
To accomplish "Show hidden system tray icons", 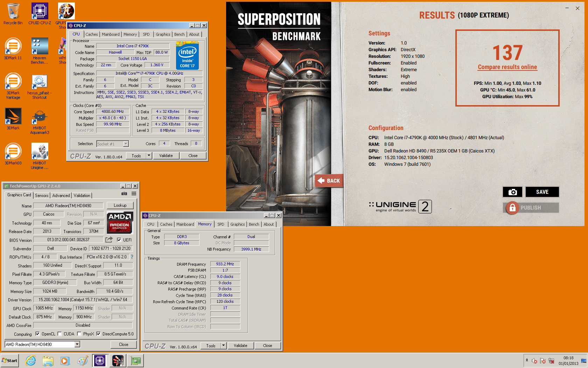I will tap(527, 360).
